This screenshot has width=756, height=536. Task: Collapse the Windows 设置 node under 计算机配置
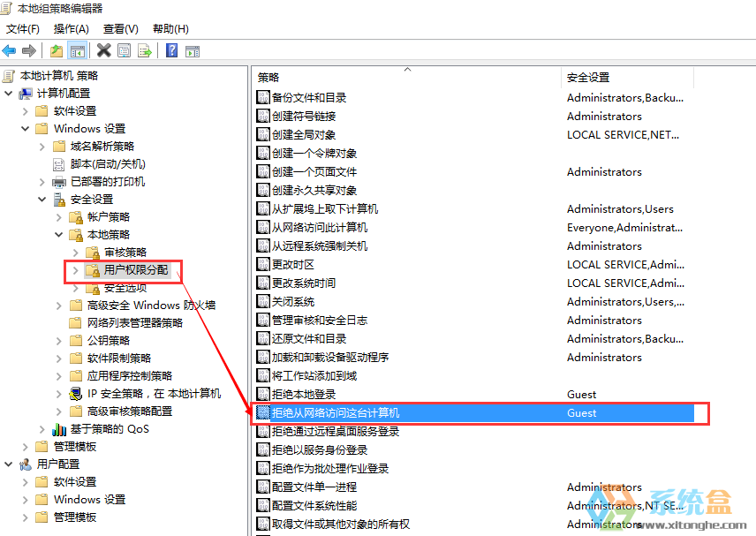coord(25,129)
